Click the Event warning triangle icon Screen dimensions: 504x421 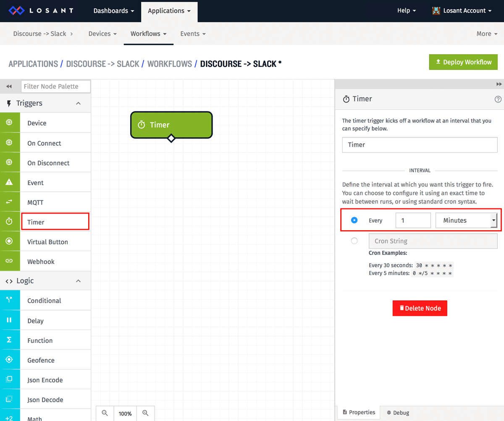click(9, 182)
